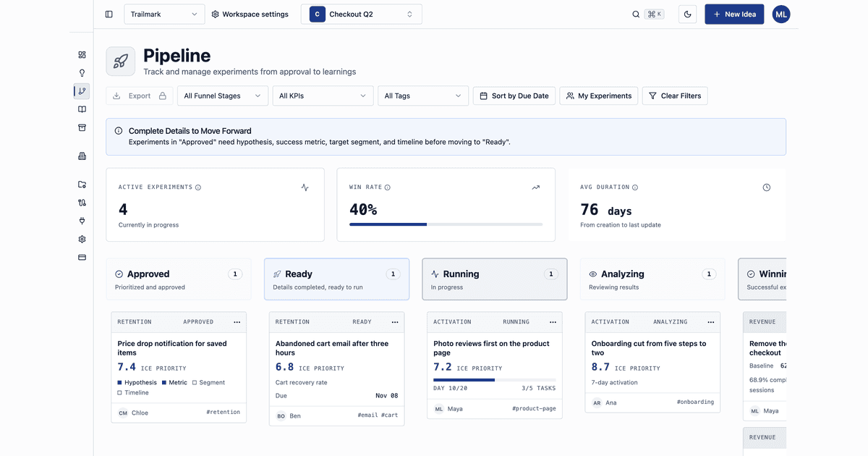Open the open-book icon in sidebar

[x=82, y=109]
